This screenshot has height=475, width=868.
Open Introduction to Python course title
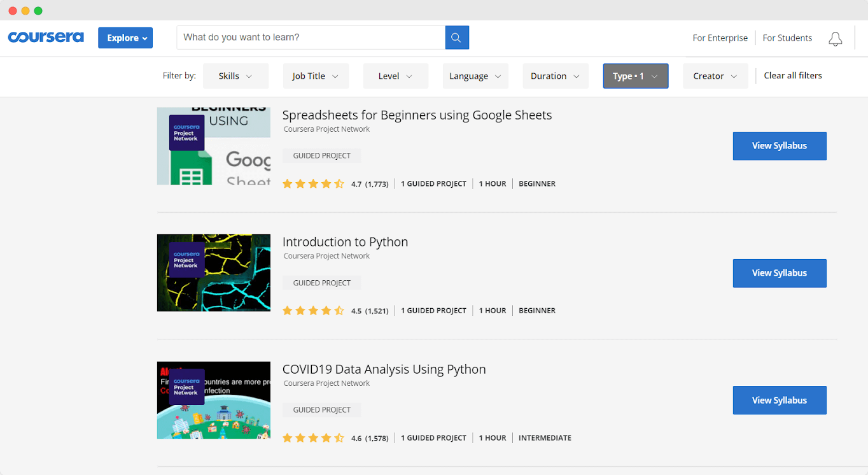click(345, 242)
